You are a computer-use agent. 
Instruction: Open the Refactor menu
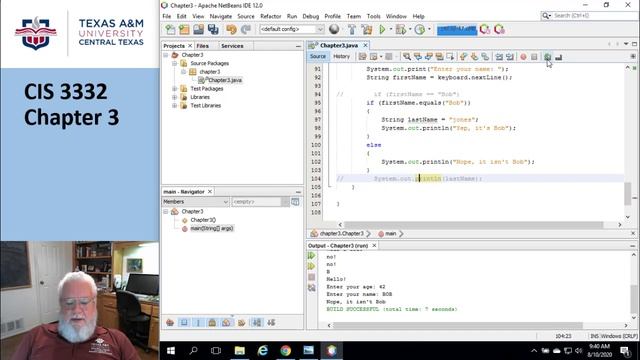271,16
